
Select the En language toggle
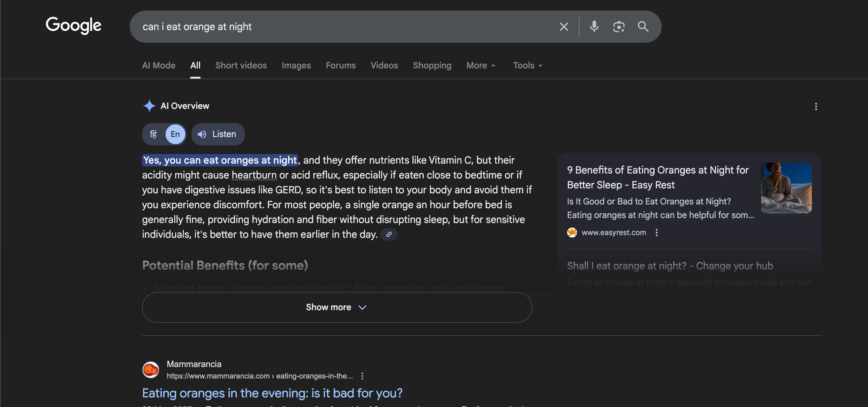click(x=175, y=134)
